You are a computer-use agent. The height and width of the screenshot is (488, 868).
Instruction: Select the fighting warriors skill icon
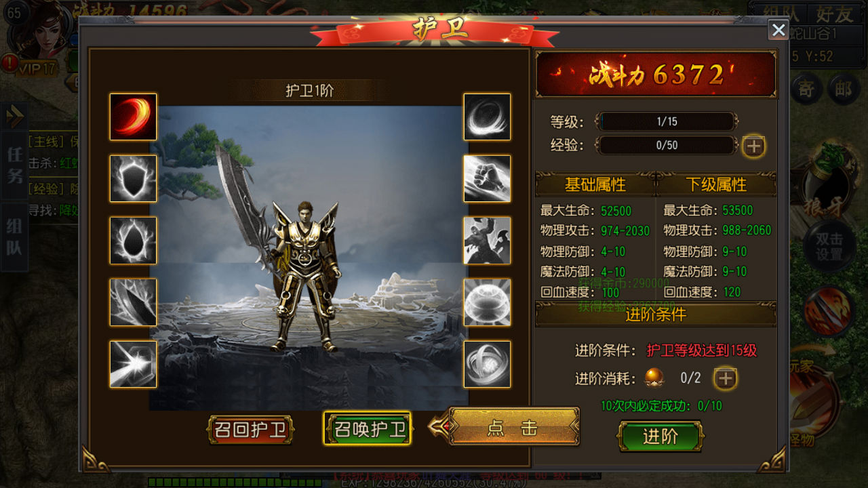coord(487,240)
